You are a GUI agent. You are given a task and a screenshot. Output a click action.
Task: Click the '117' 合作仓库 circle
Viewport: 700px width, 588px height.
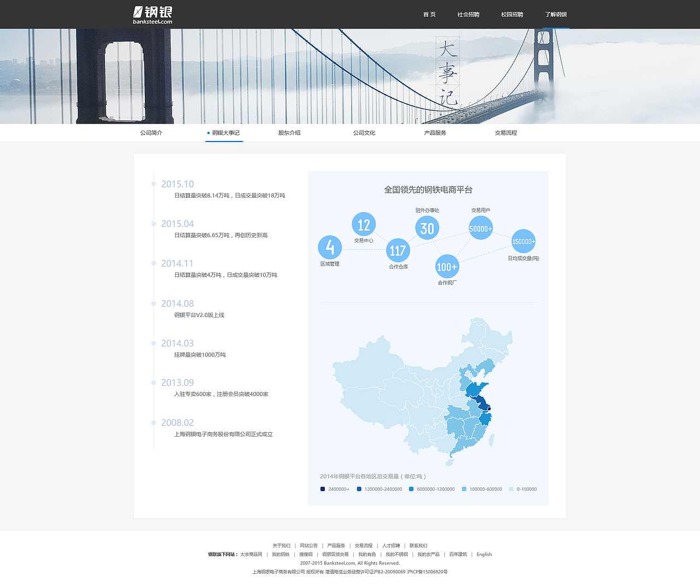point(398,250)
